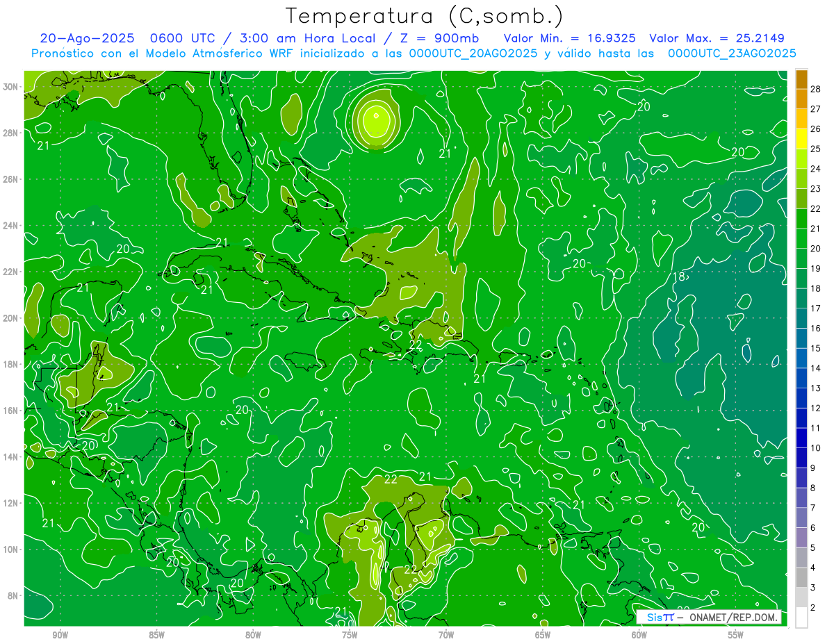Click the 30N latitude axis label

10,87
